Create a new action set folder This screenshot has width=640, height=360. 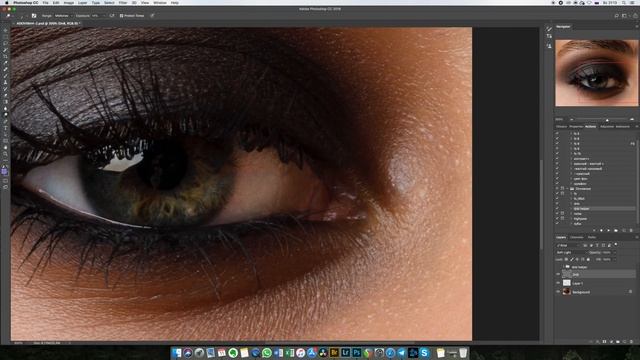click(616, 231)
